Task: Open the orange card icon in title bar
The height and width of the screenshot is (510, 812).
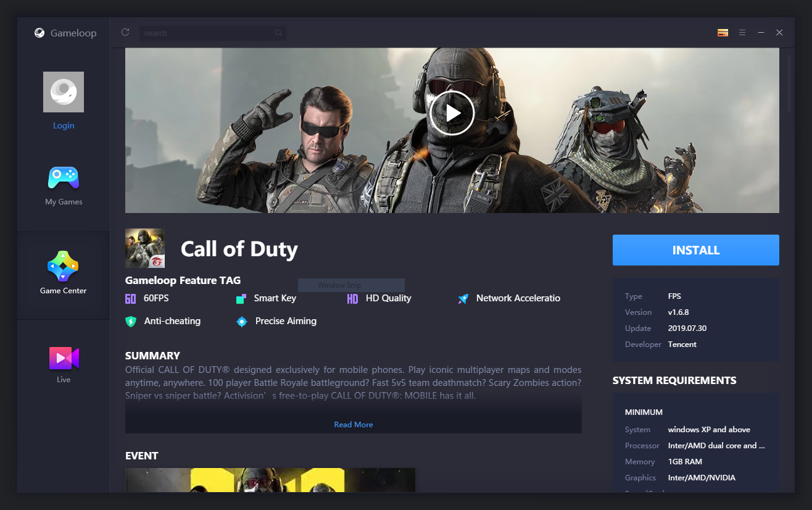Action: click(x=723, y=33)
